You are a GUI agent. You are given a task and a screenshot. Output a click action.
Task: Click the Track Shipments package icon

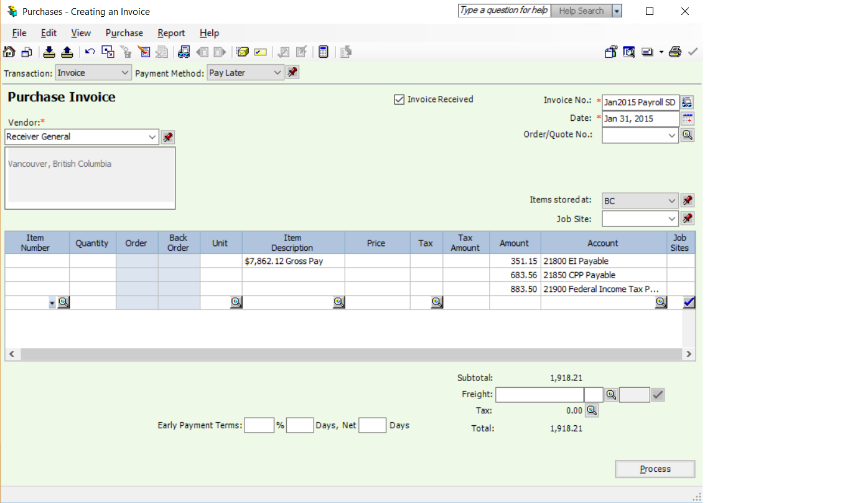[243, 52]
